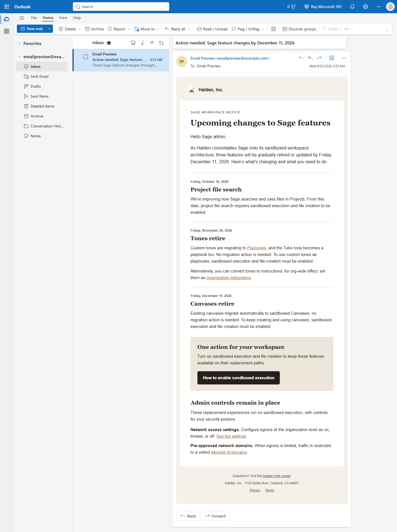Collapse the emailpreview account folder tree

tap(19, 57)
